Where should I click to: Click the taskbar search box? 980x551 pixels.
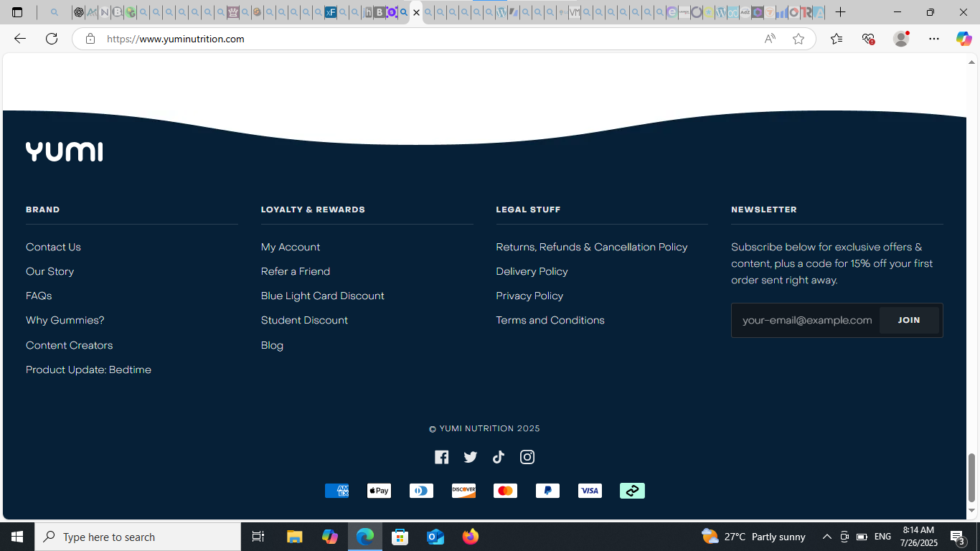tap(138, 537)
